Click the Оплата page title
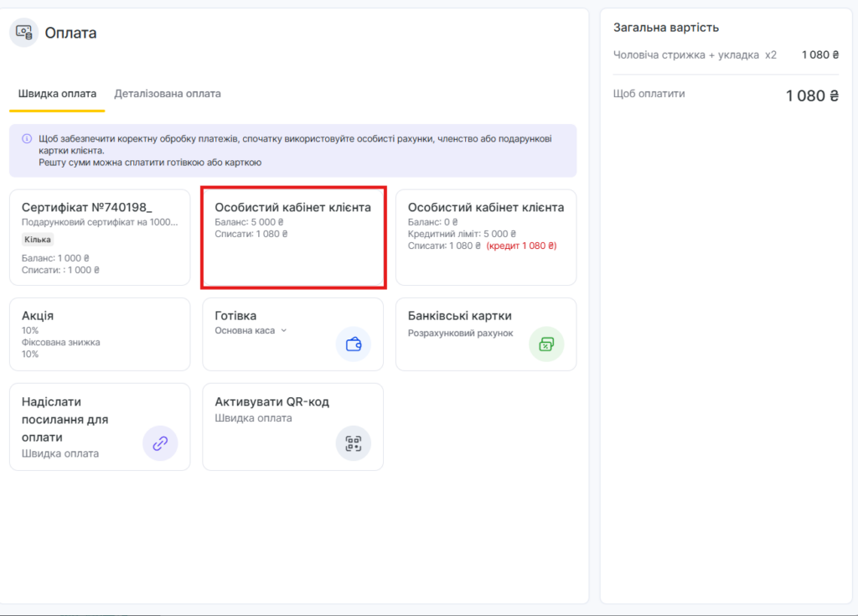Image resolution: width=858 pixels, height=616 pixels. point(70,34)
